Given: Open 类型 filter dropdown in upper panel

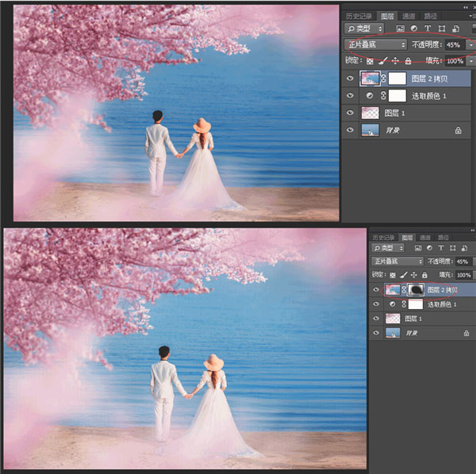Looking at the screenshot, I should [364, 29].
